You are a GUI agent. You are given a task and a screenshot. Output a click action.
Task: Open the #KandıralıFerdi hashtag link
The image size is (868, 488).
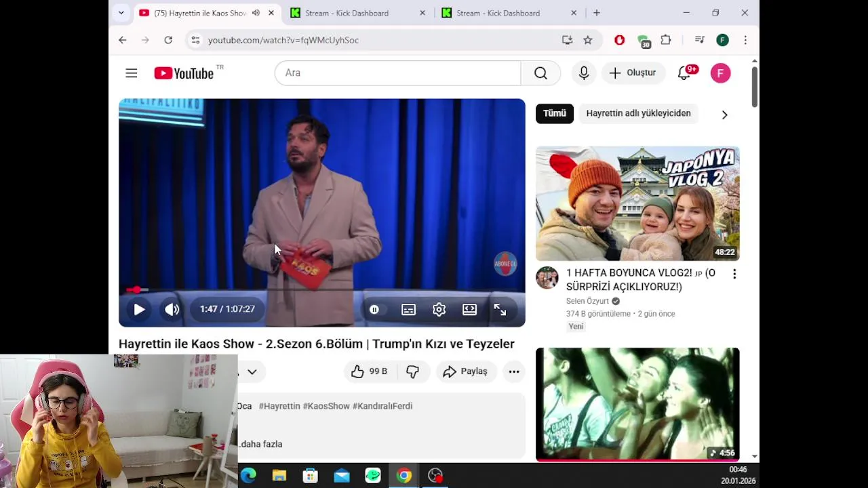382,406
